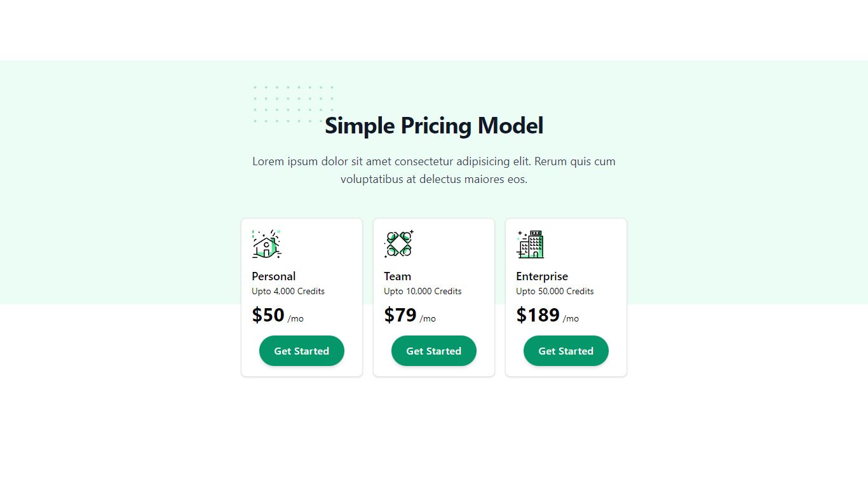868x488 pixels.
Task: Click the $50 price text
Action: tap(268, 315)
